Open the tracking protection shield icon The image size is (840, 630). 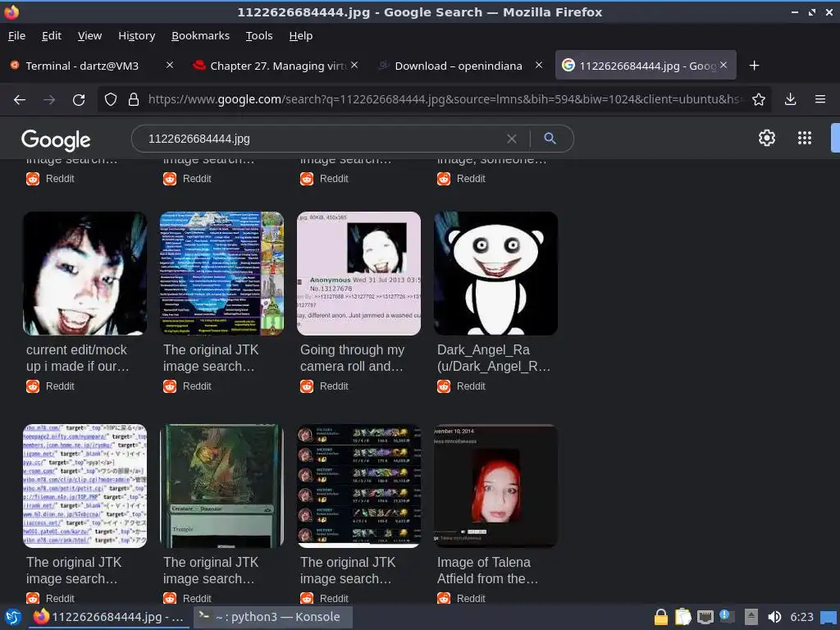(x=111, y=99)
